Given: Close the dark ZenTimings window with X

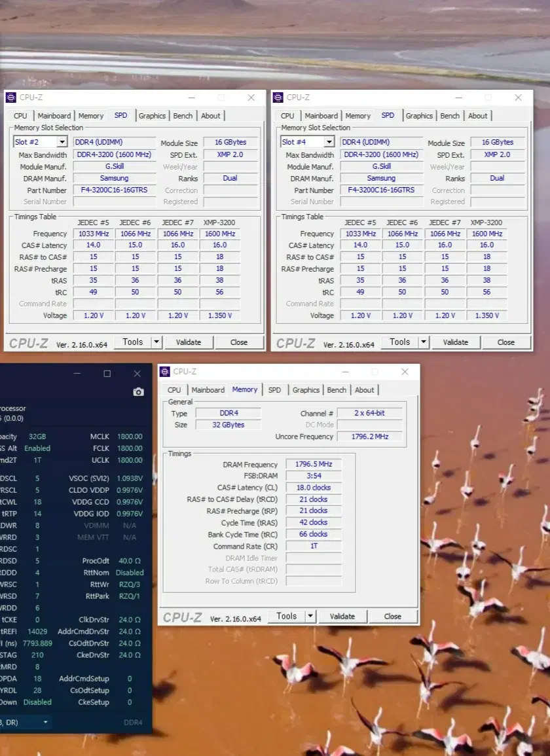Looking at the screenshot, I should tap(137, 374).
